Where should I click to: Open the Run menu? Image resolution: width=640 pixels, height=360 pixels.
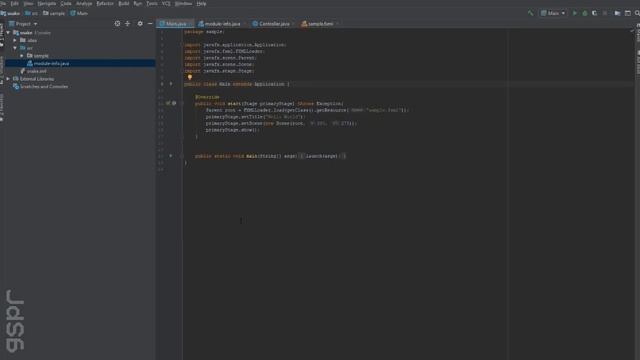pos(138,4)
